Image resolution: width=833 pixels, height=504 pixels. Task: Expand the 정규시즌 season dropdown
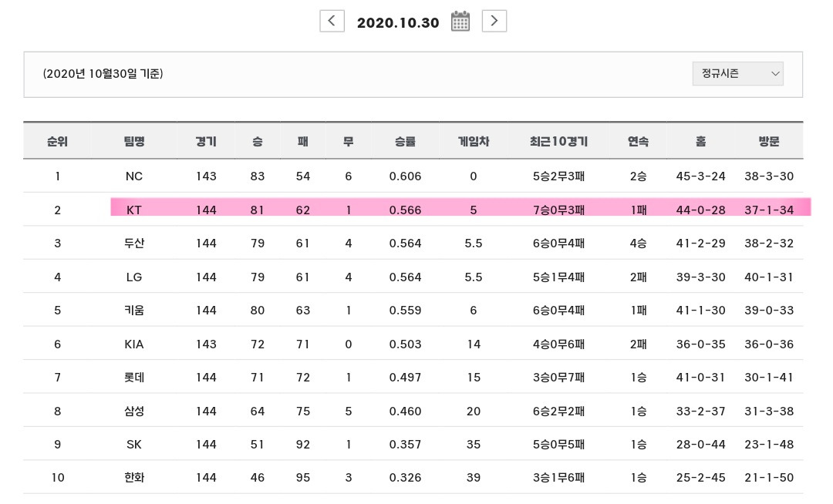pyautogui.click(x=738, y=74)
